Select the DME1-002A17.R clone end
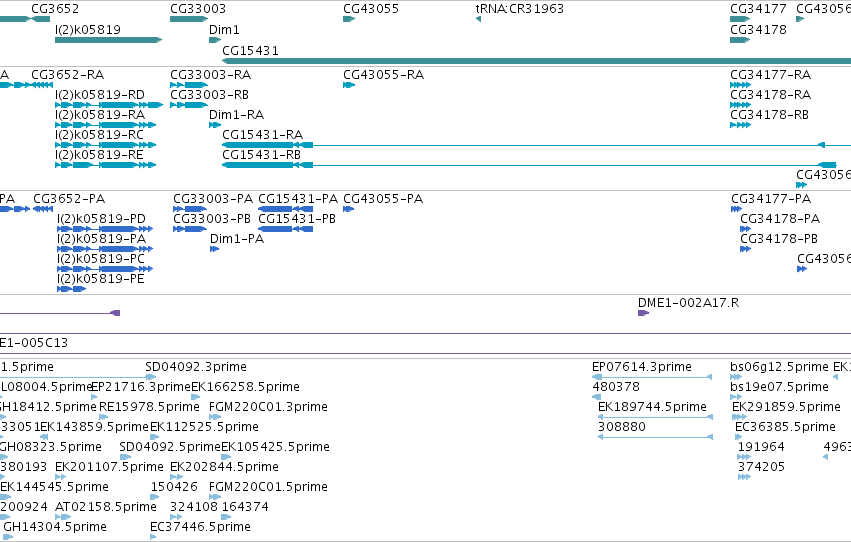851x542 pixels. pyautogui.click(x=644, y=313)
